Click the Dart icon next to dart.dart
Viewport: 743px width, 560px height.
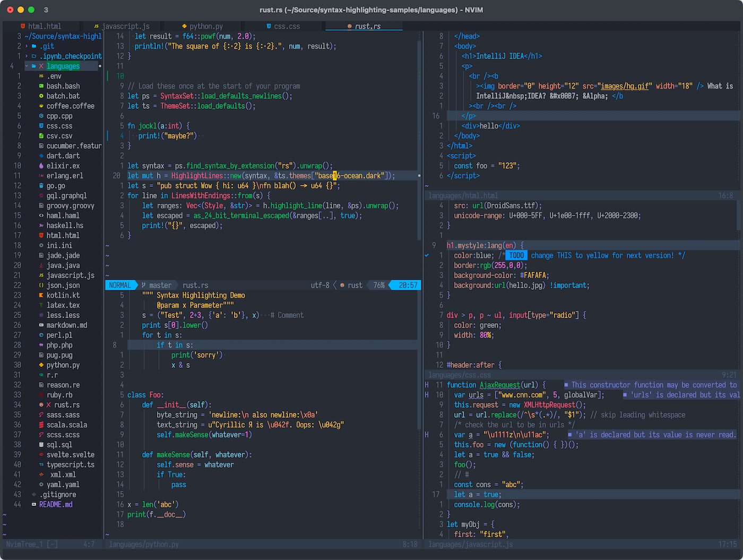click(x=41, y=156)
